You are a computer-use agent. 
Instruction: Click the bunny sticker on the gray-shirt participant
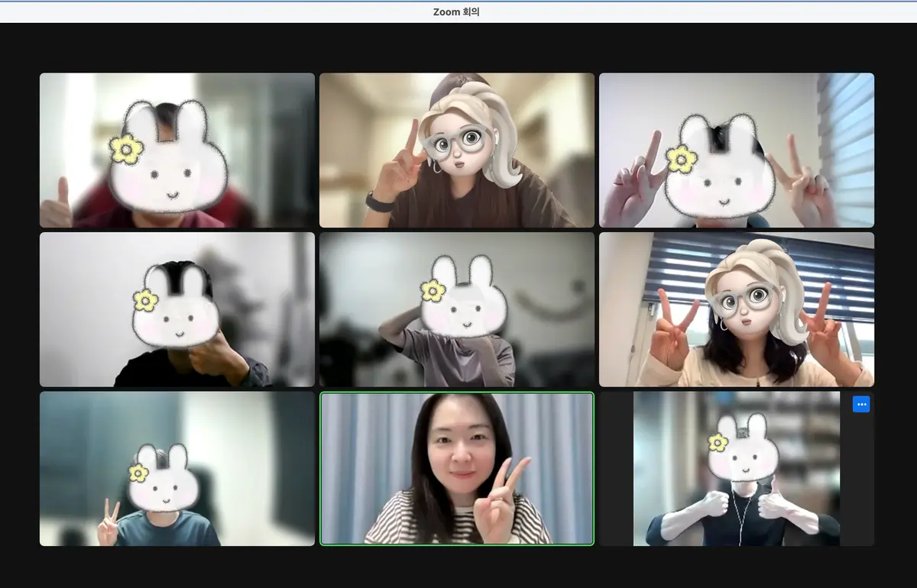pyautogui.click(x=464, y=297)
